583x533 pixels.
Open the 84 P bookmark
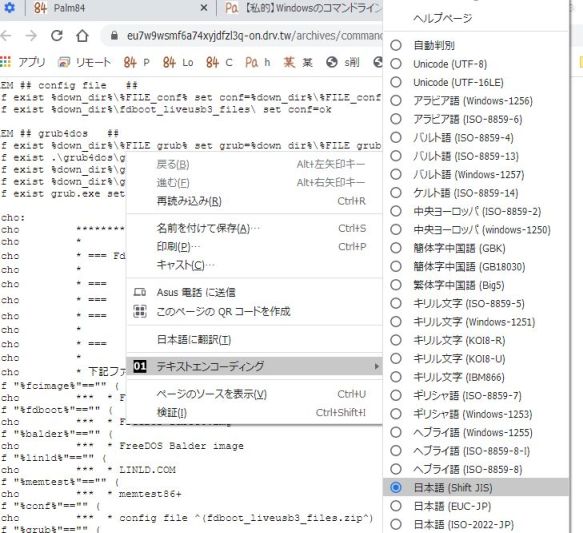coord(136,62)
